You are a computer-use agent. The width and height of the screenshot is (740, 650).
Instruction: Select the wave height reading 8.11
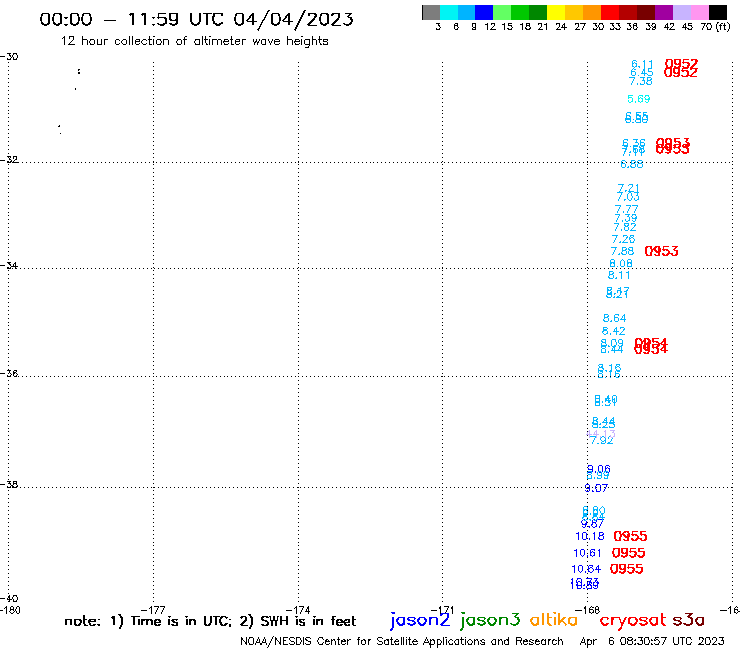pyautogui.click(x=619, y=275)
